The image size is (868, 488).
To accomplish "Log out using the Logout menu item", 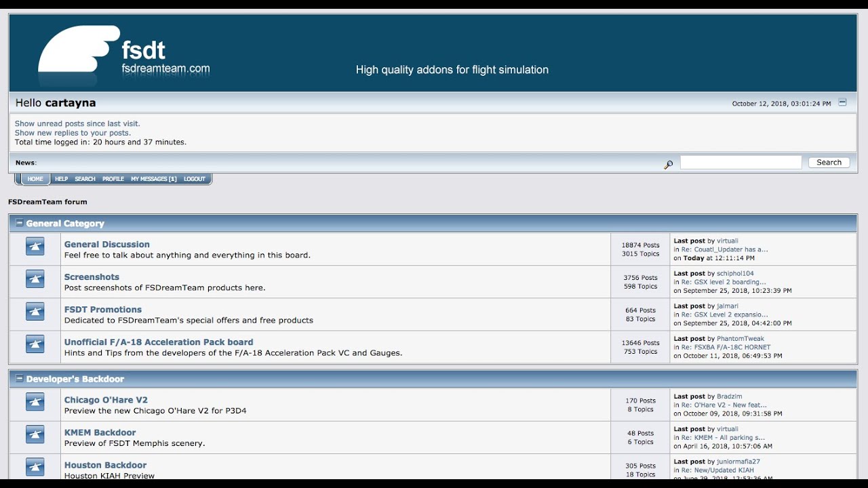I will point(194,179).
